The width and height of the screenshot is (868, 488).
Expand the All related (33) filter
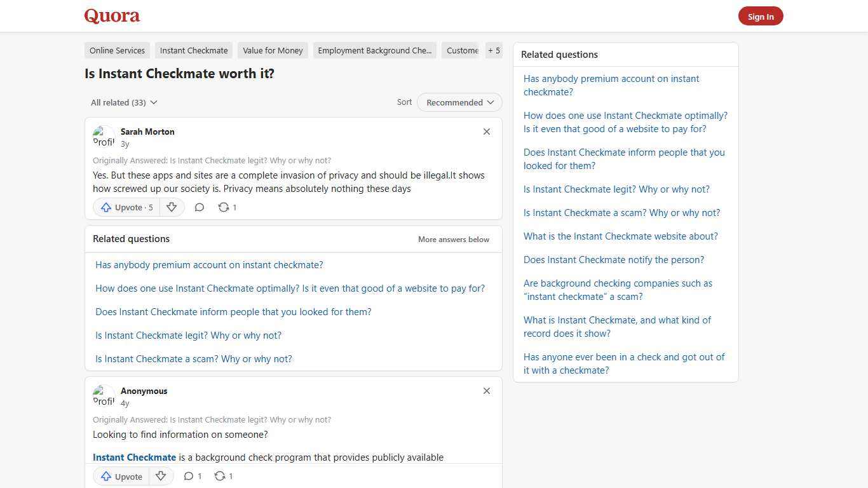124,102
